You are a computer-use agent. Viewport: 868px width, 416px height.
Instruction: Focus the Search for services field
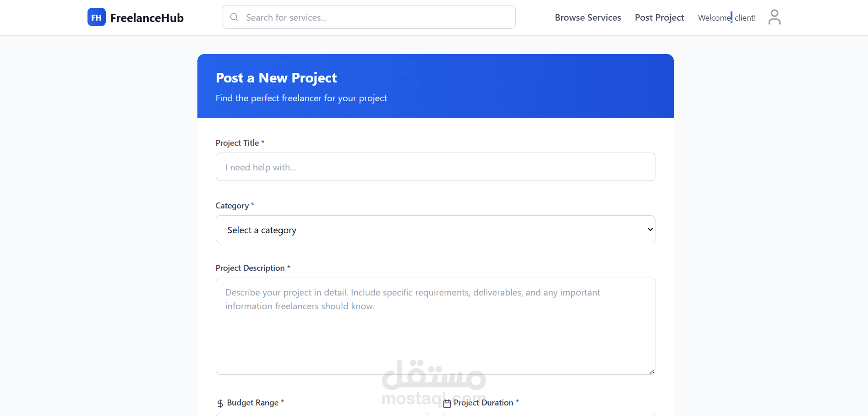tap(369, 17)
